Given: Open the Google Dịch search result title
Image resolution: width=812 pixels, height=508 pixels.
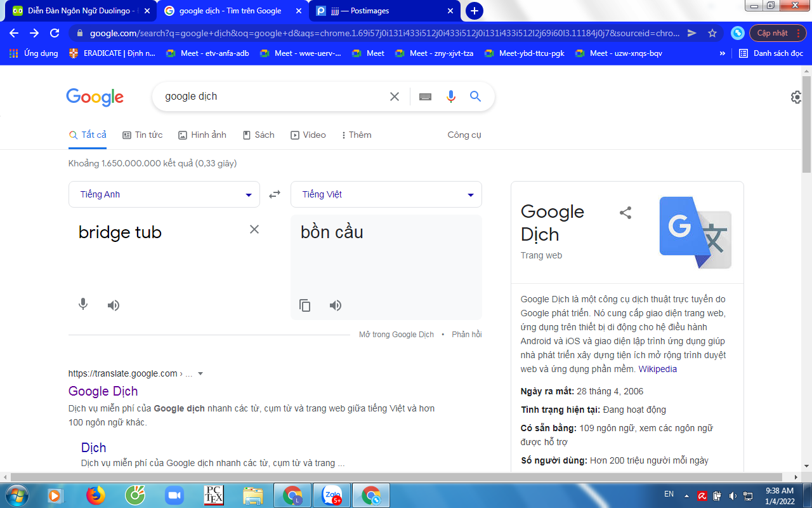Looking at the screenshot, I should pyautogui.click(x=103, y=391).
